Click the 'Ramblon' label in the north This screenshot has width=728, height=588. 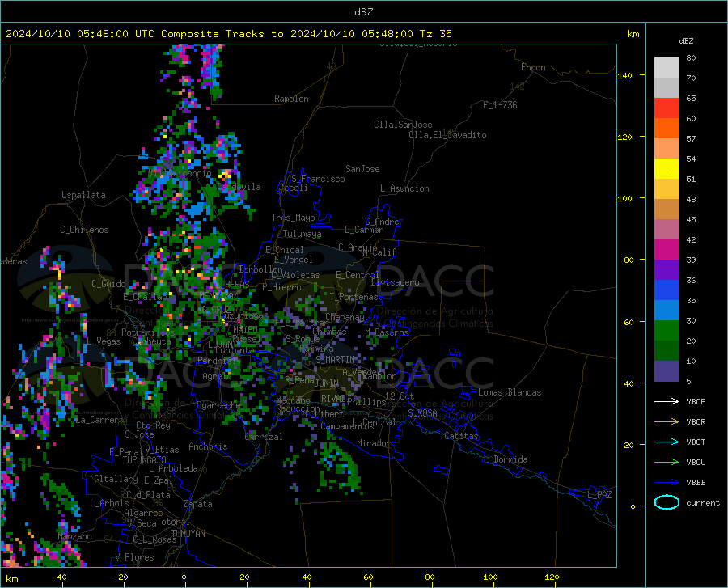click(291, 99)
